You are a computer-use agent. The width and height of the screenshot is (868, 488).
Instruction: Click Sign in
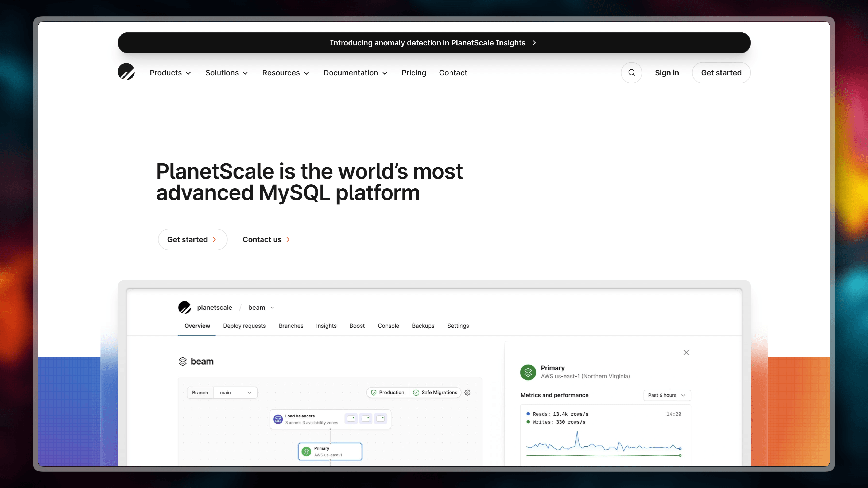point(667,73)
